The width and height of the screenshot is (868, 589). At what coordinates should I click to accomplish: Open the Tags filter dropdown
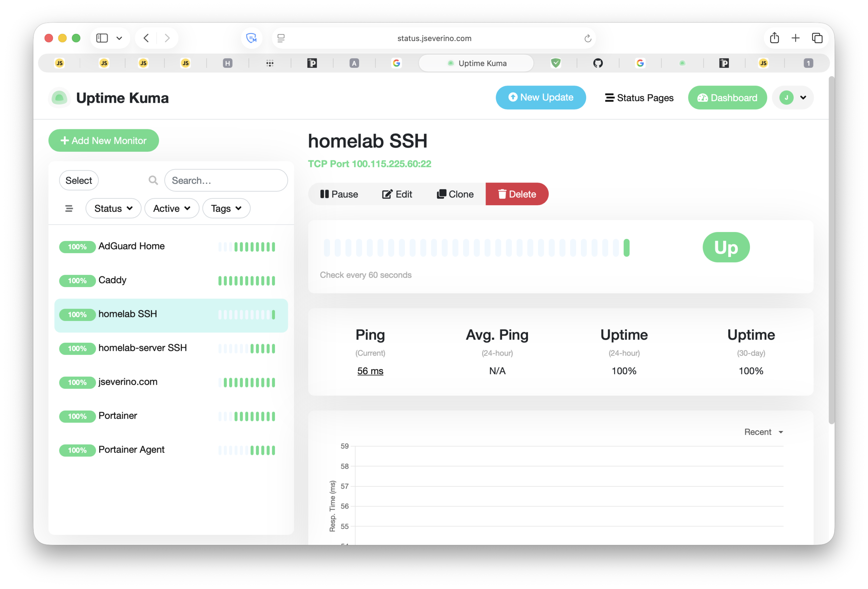(226, 209)
